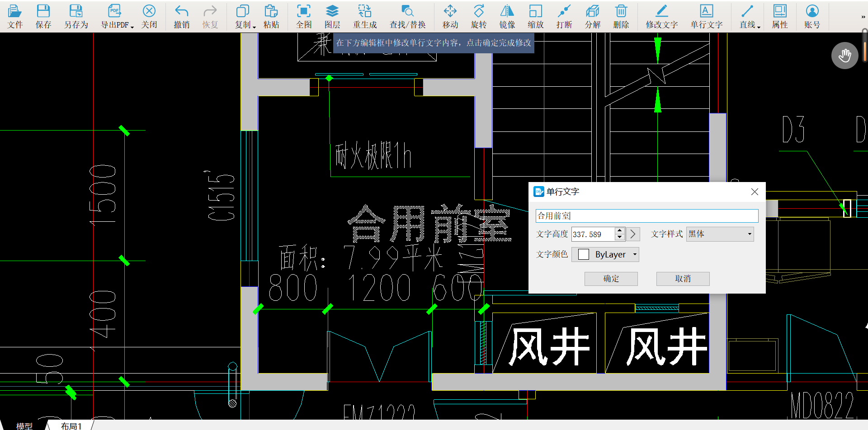Select the 缩放 (Scale) tool
Image resolution: width=868 pixels, height=430 pixels.
click(x=536, y=17)
